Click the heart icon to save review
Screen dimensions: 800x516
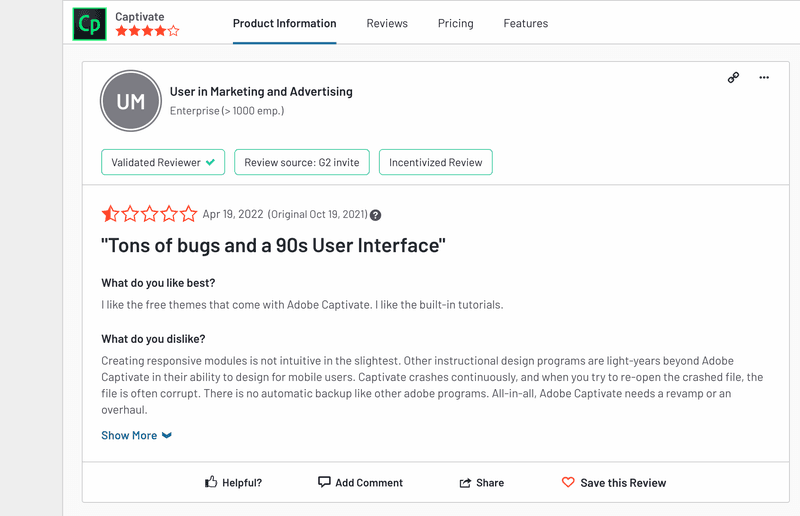pyautogui.click(x=568, y=482)
